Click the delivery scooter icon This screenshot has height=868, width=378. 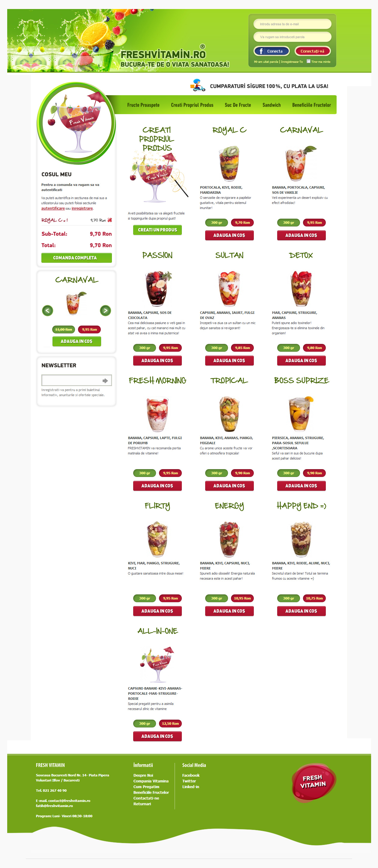pyautogui.click(x=198, y=86)
